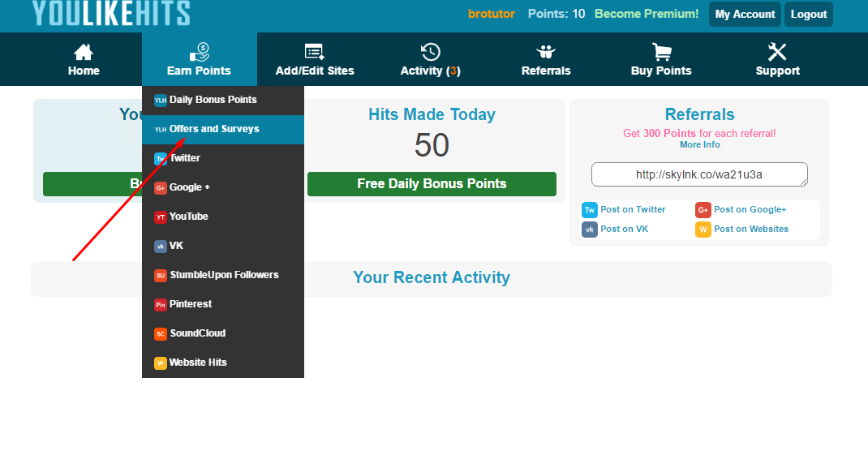This screenshot has height=455, width=868.
Task: Click the Points: 10 text
Action: coord(556,14)
